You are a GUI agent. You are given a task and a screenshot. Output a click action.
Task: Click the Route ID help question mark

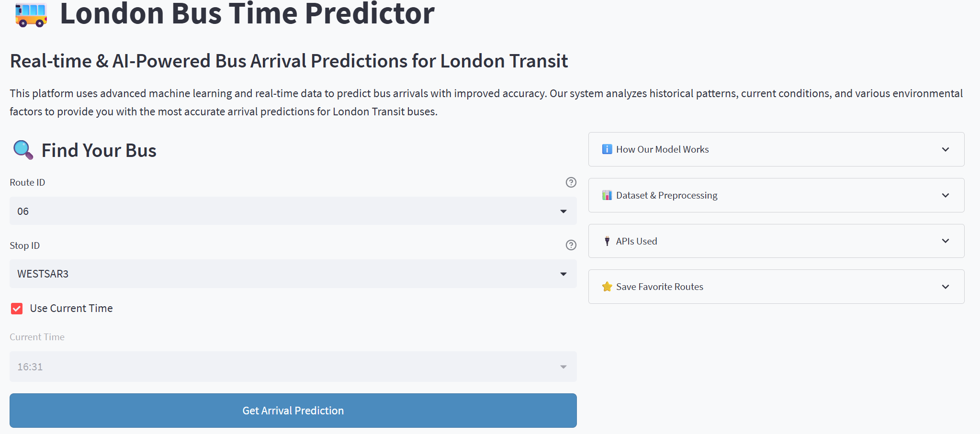point(571,182)
